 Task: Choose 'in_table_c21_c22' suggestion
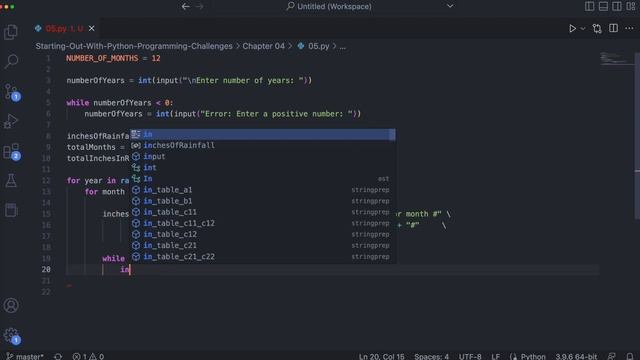coord(263,257)
